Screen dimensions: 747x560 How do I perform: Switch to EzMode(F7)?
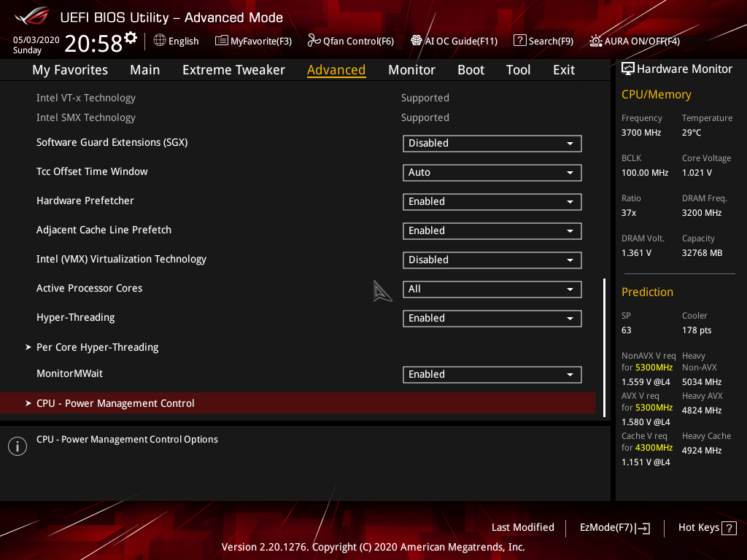click(614, 528)
